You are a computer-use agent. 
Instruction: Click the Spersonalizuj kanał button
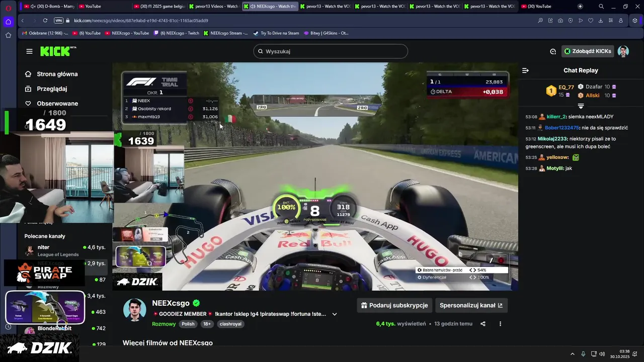(x=471, y=305)
